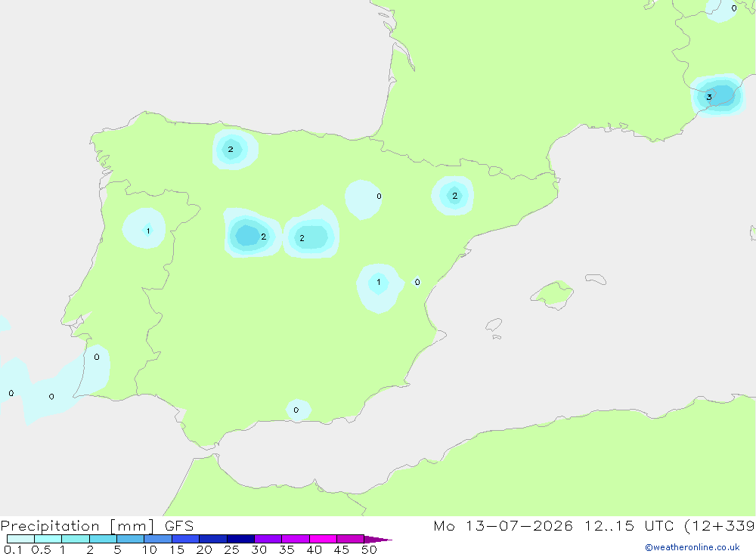Viewport: 756px width, 554px height.
Task: Select the legend swatch between 5 and 10
Action: [130, 539]
